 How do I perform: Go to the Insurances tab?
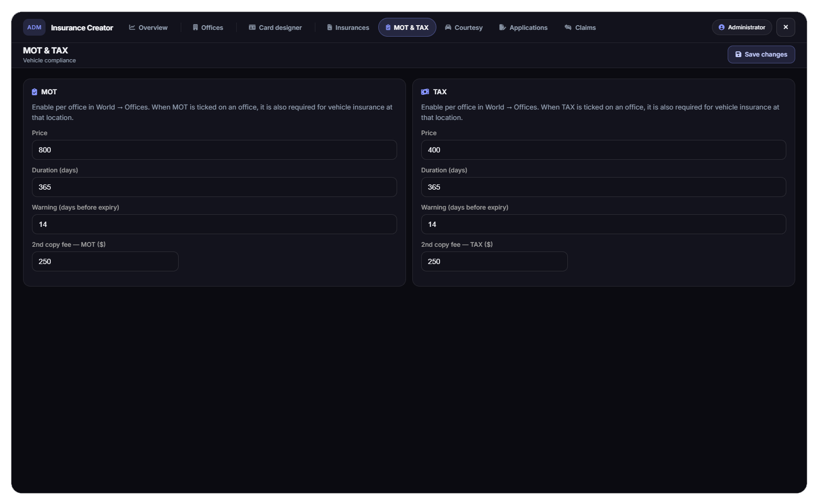[348, 27]
